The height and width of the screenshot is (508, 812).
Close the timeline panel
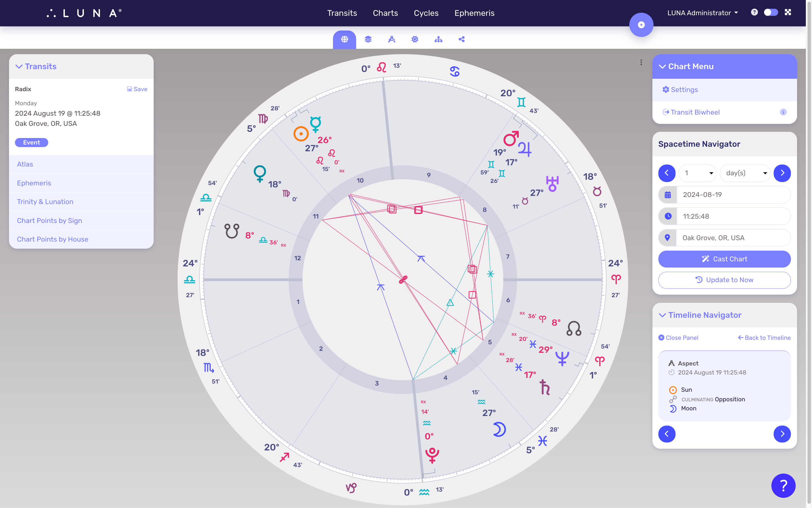pos(678,338)
